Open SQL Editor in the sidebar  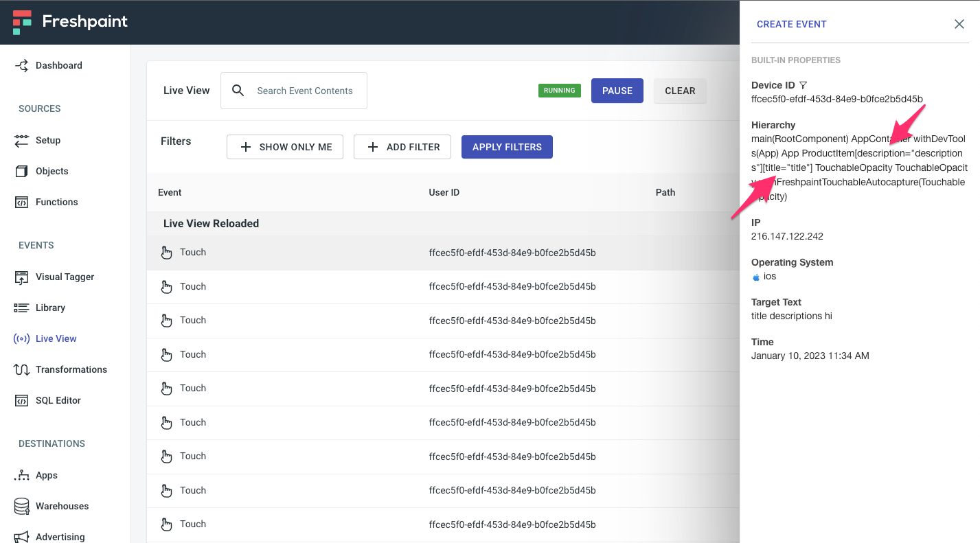(58, 401)
